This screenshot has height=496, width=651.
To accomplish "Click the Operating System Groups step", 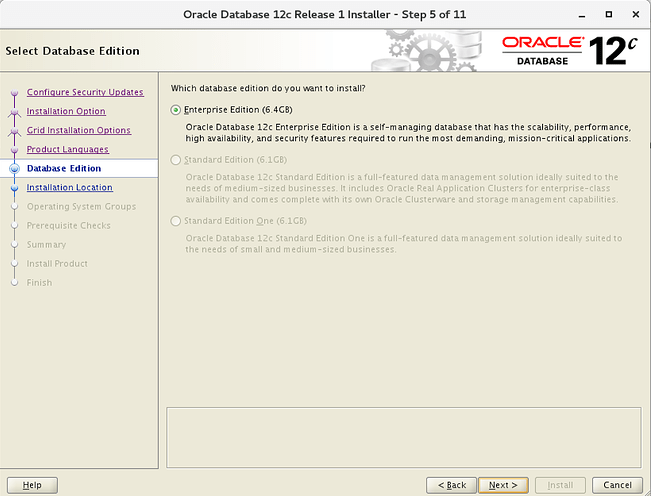I will point(81,207).
